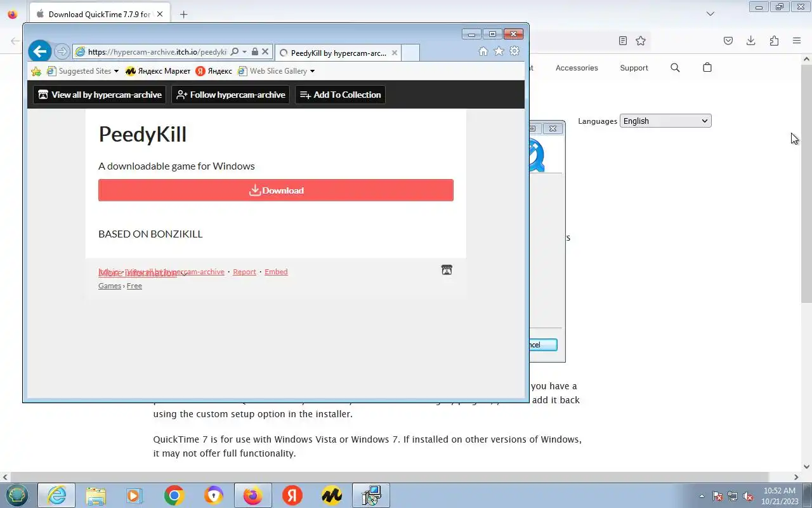Screen dimensions: 812x508
Task: Close the PeedyKill tab in IE
Action: pyautogui.click(x=394, y=53)
